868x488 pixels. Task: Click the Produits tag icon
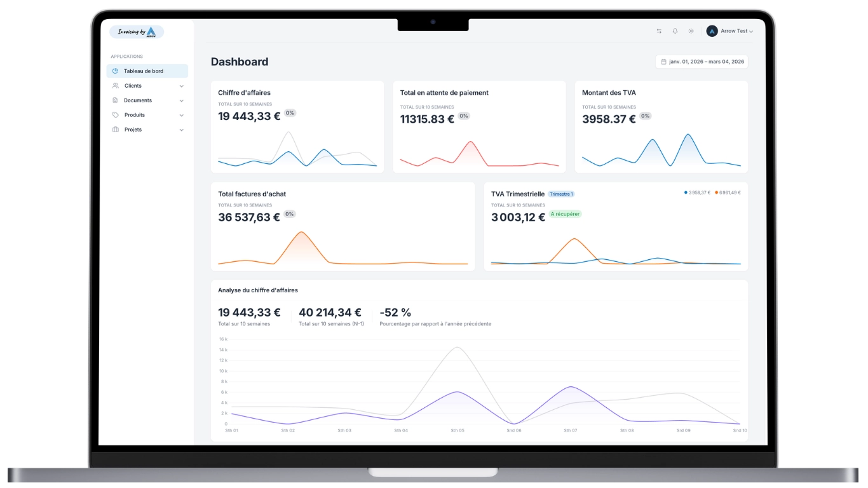[115, 115]
